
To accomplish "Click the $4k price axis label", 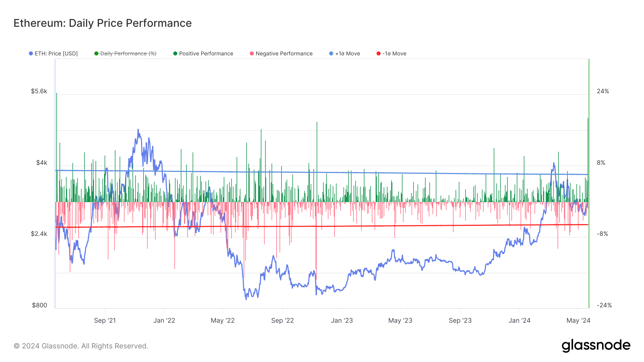I will point(42,163).
